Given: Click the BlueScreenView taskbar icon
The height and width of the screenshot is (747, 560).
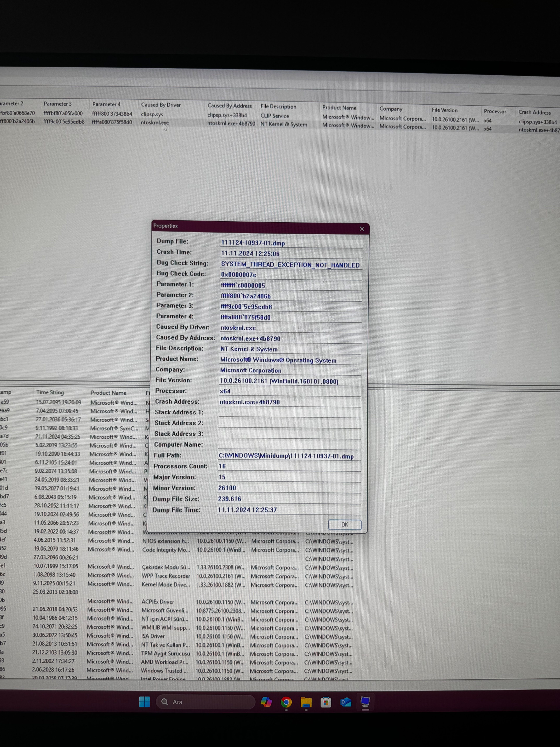Looking at the screenshot, I should coord(365,702).
